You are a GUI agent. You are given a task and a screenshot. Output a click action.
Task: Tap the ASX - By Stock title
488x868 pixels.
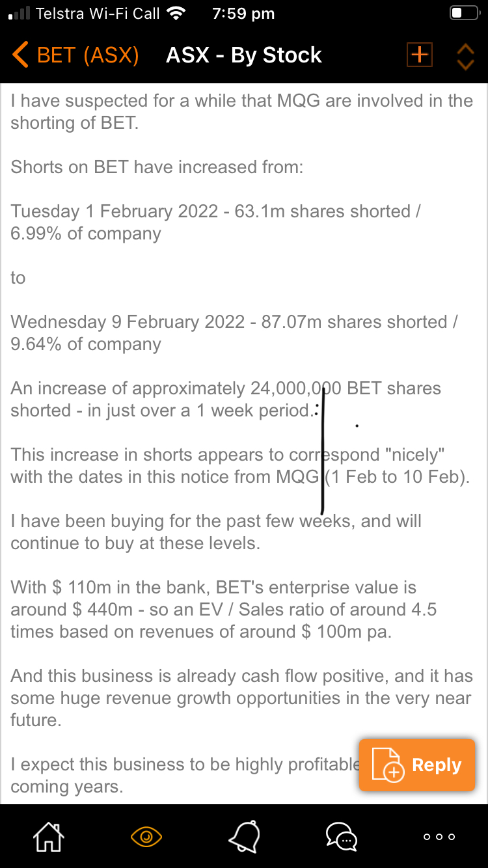coord(244,55)
